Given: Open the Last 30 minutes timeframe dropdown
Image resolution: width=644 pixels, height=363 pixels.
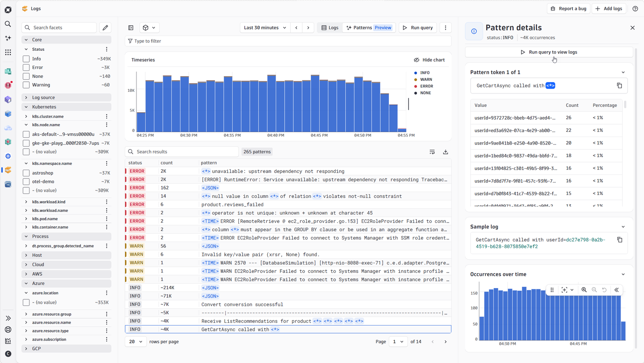Looking at the screenshot, I should coord(265,28).
